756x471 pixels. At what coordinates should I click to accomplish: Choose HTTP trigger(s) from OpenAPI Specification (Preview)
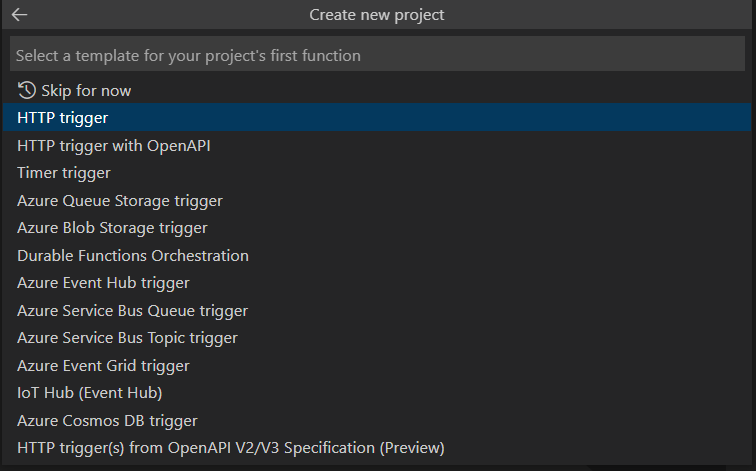click(x=377, y=447)
